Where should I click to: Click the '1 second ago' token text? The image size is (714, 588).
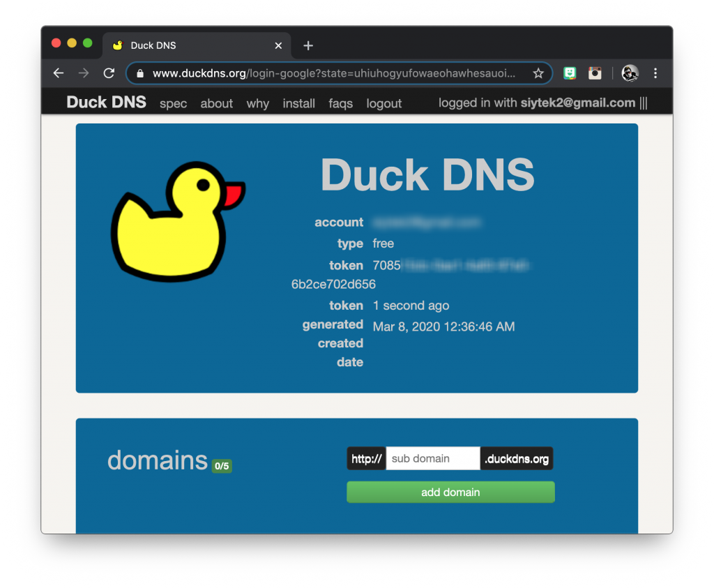[411, 306]
